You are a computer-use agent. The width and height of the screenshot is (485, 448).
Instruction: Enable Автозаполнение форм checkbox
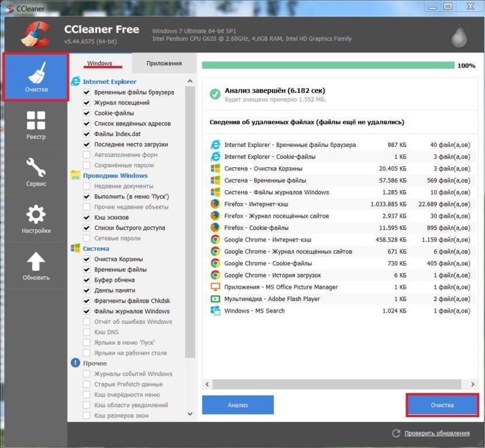tap(86, 155)
